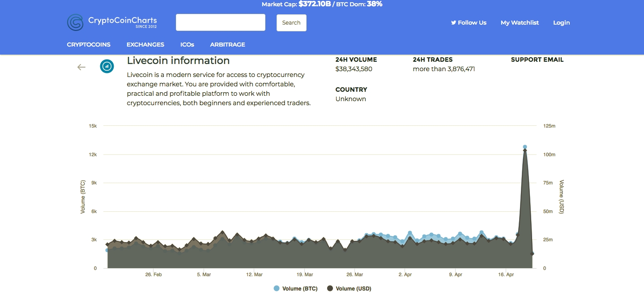Open My Watchlist

(520, 22)
